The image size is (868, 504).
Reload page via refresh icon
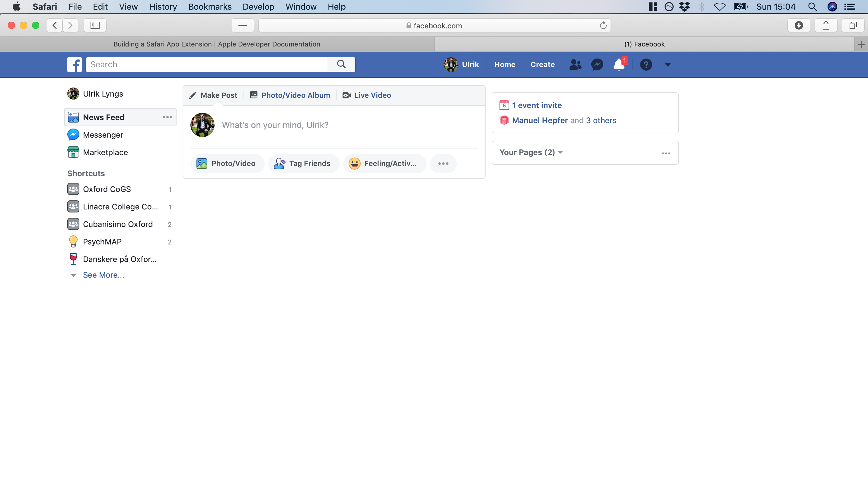tap(603, 25)
